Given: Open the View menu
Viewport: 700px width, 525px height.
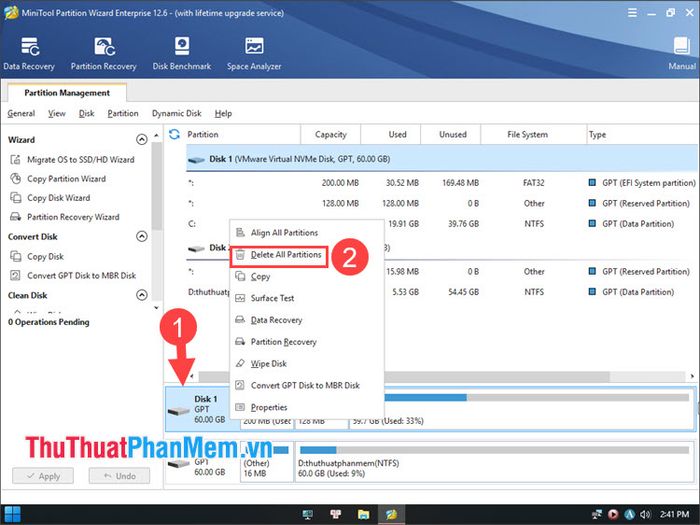Looking at the screenshot, I should coord(57,113).
